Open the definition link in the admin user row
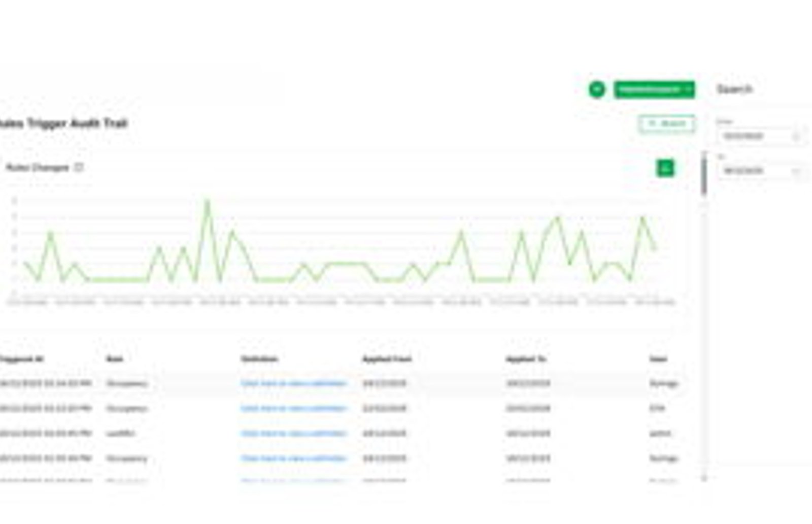This screenshot has width=812, height=524. pos(294,433)
